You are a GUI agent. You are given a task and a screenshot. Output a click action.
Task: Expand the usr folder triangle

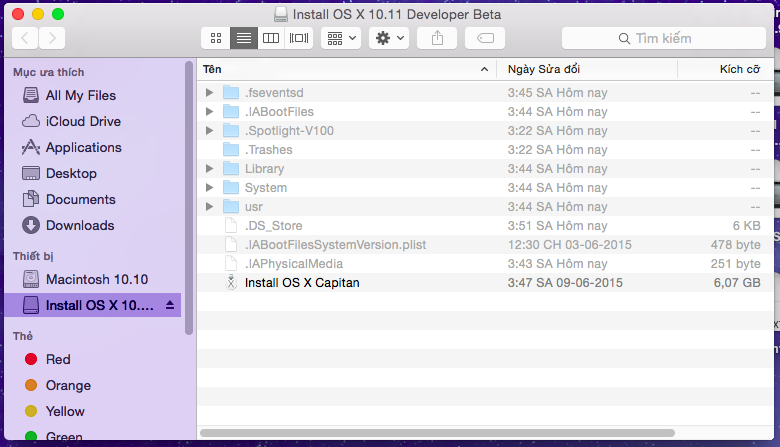click(209, 207)
